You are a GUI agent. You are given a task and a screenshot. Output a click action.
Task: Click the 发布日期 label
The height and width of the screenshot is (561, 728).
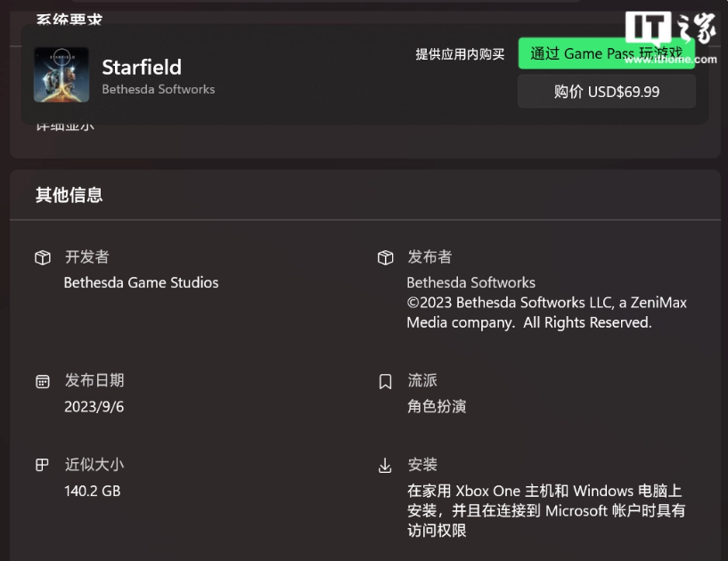point(94,380)
